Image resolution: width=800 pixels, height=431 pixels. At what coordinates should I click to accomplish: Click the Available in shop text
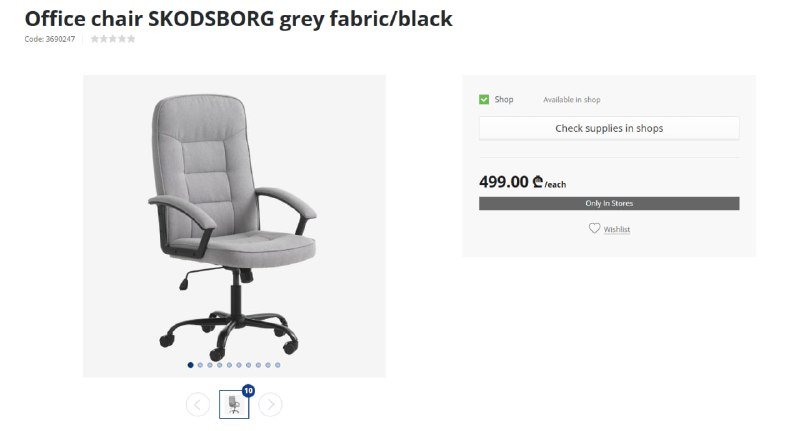click(571, 99)
